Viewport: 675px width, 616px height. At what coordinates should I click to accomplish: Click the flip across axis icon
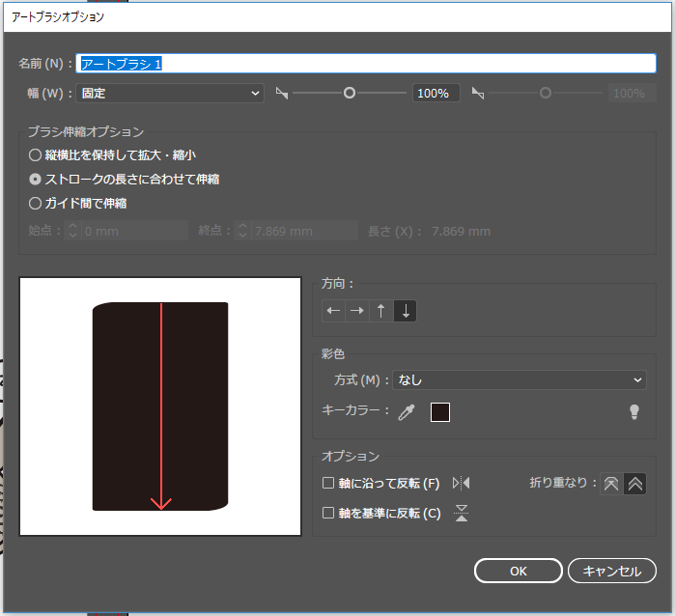pyautogui.click(x=462, y=513)
